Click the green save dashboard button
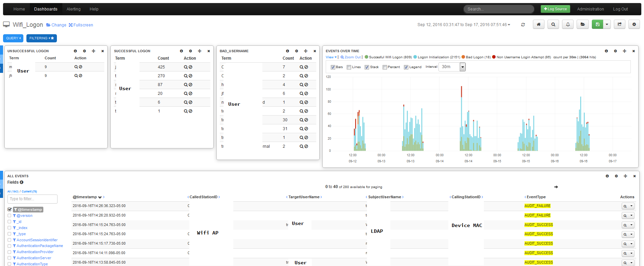This screenshot has height=266, width=644. [x=598, y=24]
